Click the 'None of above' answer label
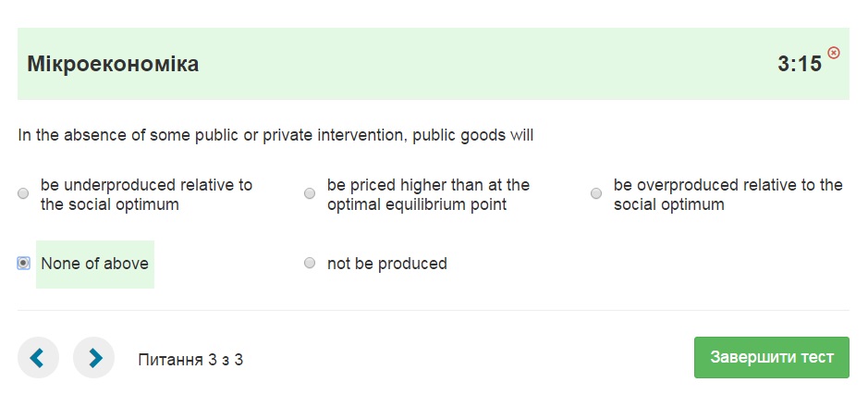The height and width of the screenshot is (419, 868). tap(94, 264)
